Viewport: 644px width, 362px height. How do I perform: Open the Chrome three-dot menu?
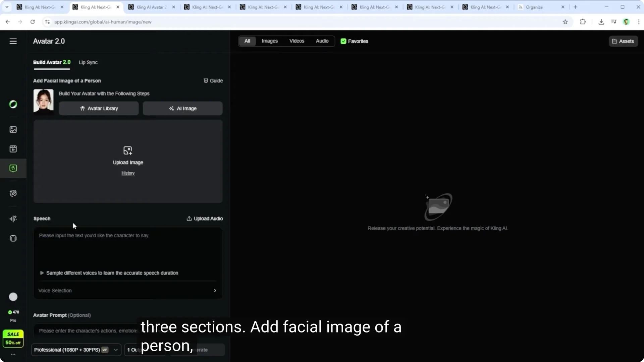639,22
